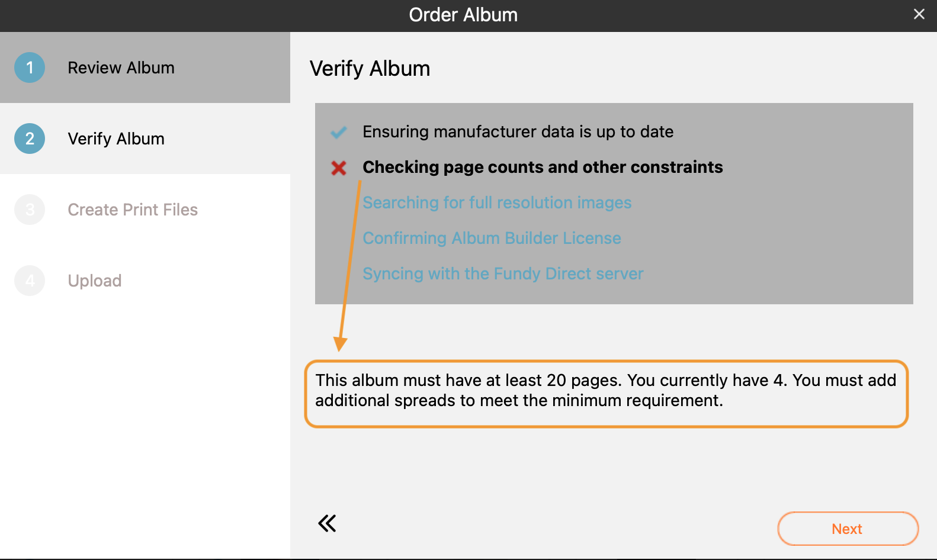
Task: Click 'Ensuring manufacturer data is up to date'
Action: coord(518,131)
